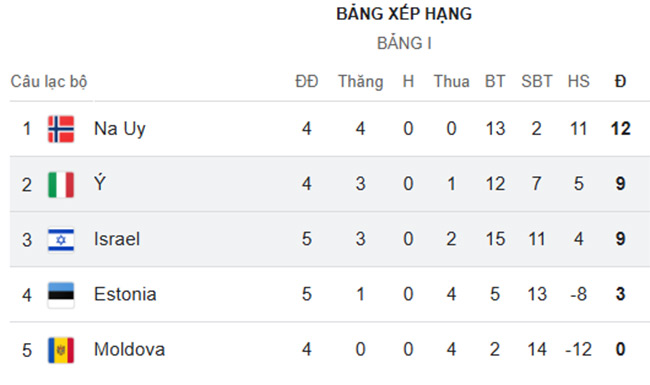Open the Na Uy team link
This screenshot has width=650, height=385.
120,129
